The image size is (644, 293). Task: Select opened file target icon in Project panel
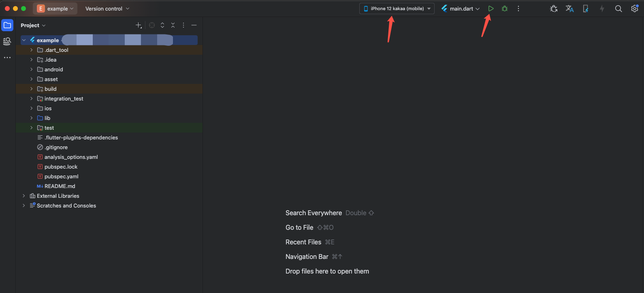point(152,25)
